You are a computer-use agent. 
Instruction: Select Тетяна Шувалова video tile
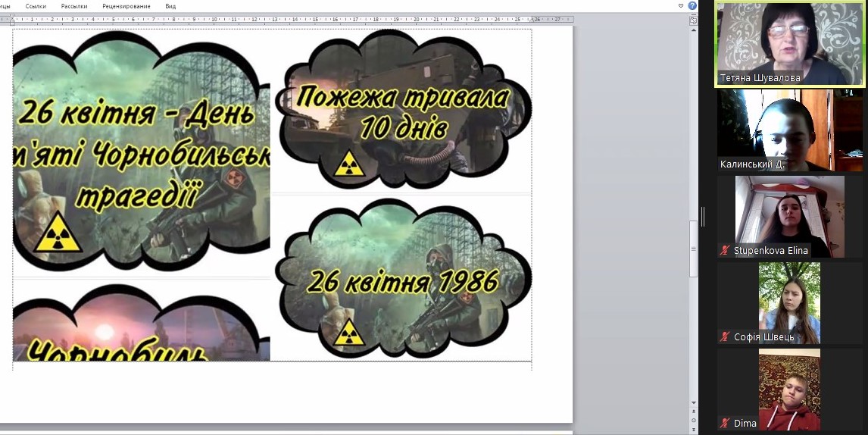point(789,44)
